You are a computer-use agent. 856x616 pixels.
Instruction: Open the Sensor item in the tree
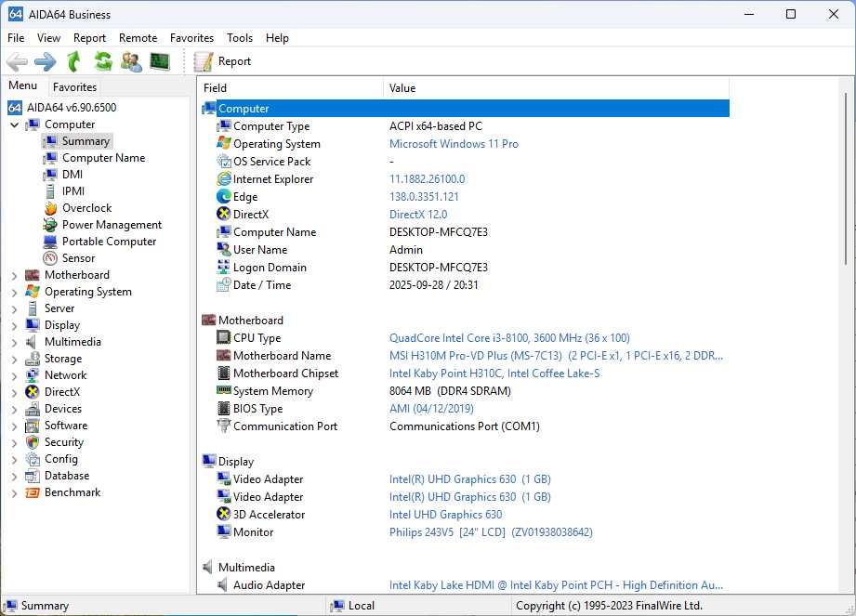click(x=78, y=258)
